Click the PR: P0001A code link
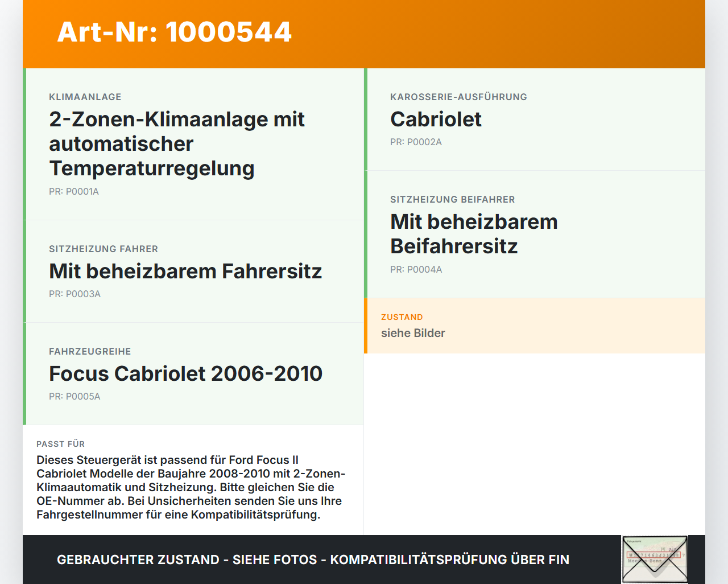The image size is (728, 584). pyautogui.click(x=74, y=192)
